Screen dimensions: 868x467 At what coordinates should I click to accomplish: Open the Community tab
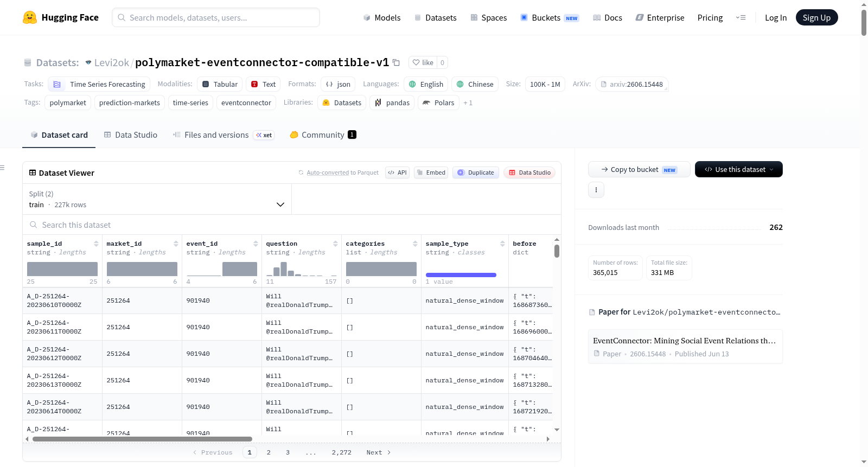(x=323, y=135)
